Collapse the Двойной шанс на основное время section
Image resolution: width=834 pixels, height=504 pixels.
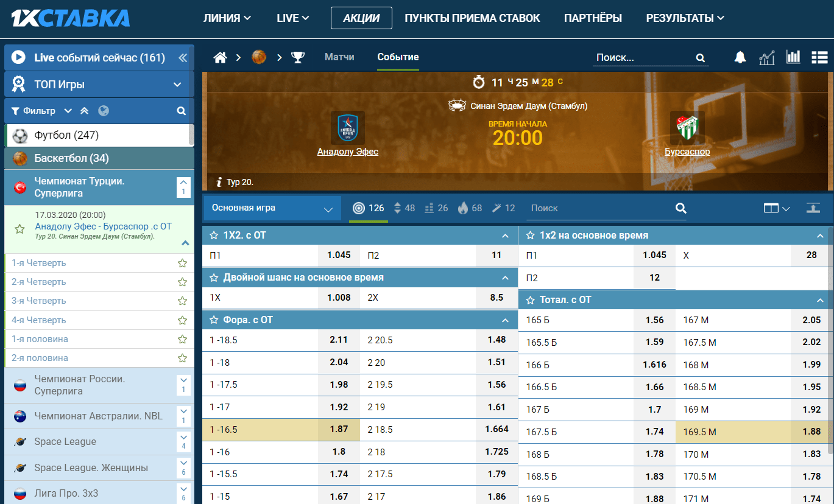[505, 278]
